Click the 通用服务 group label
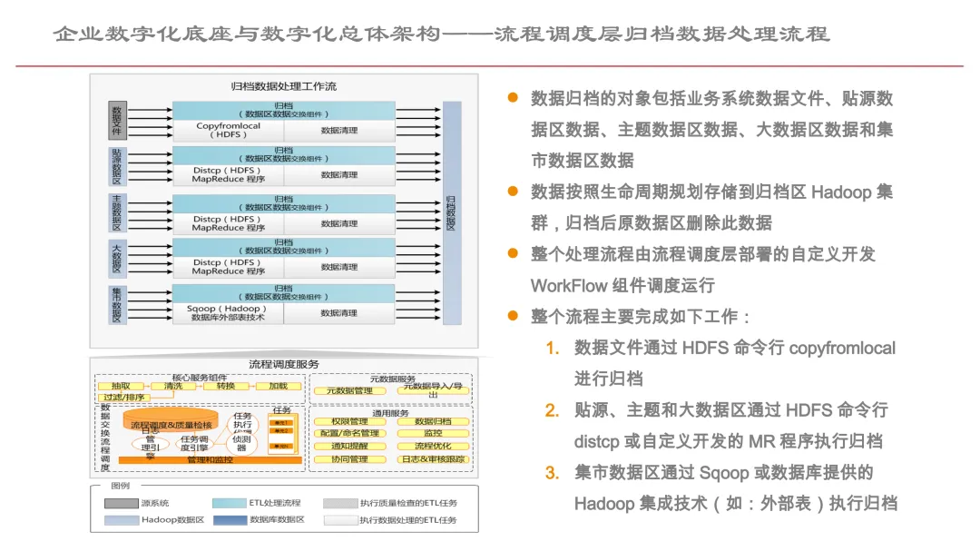 pyautogui.click(x=390, y=413)
